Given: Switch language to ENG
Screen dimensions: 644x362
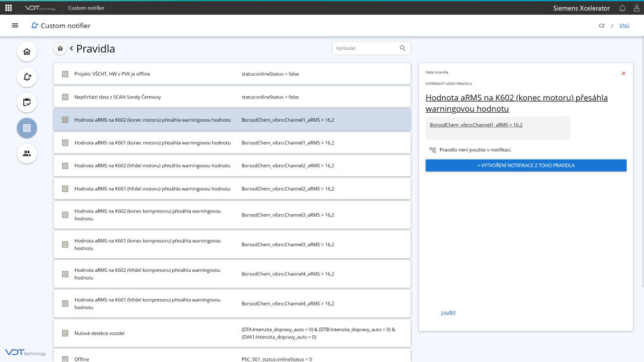Looking at the screenshot, I should 624,26.
